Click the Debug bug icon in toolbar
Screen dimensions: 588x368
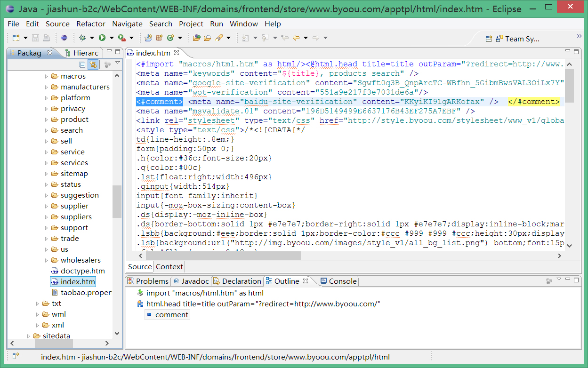point(82,38)
